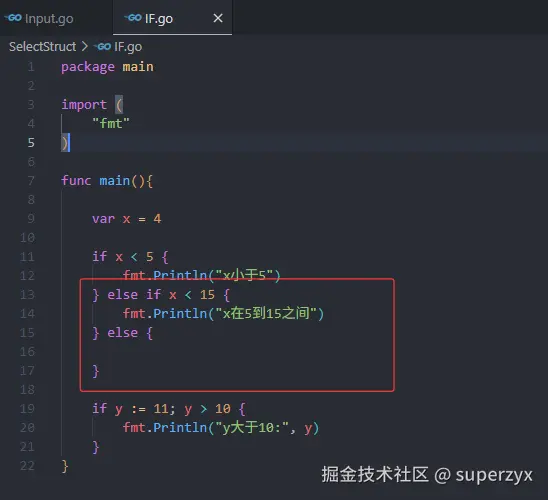Viewport: 548px width, 500px height.
Task: Click closing brace on line 21
Action: point(96,447)
